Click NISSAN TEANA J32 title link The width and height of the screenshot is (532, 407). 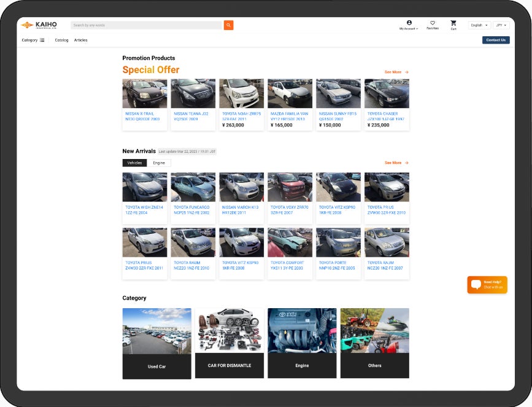click(x=191, y=117)
